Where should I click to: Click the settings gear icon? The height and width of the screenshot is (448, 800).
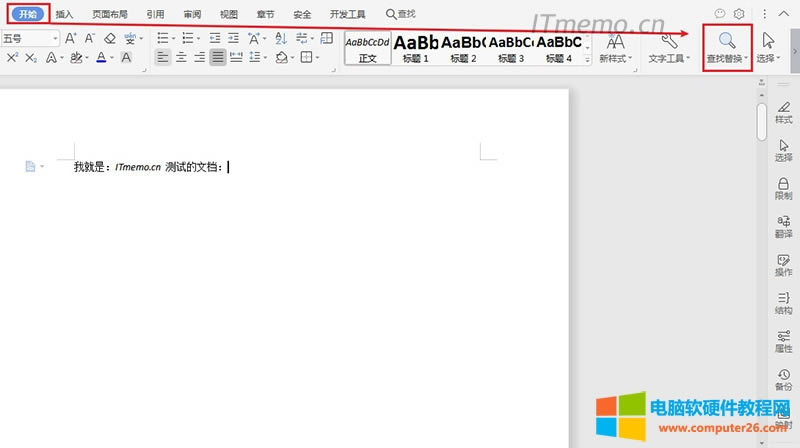(739, 14)
